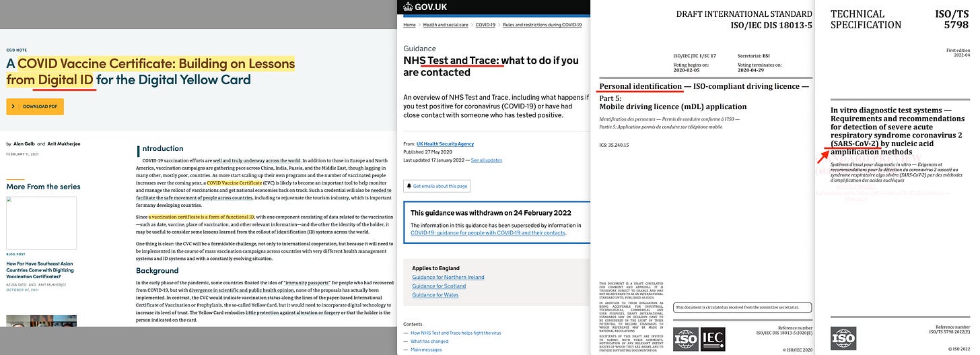Click the COVID Vaccine Certificate article title
Viewport: 980px width, 355px height.
click(x=151, y=72)
